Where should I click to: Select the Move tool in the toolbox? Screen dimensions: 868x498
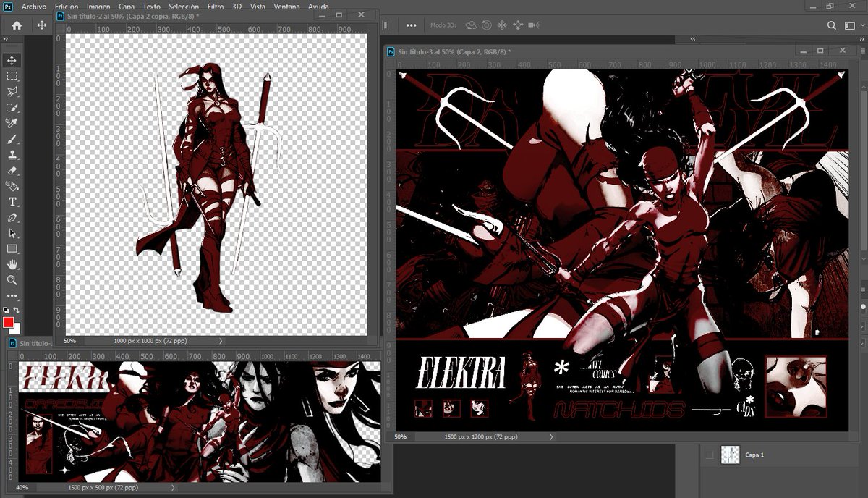coord(12,60)
